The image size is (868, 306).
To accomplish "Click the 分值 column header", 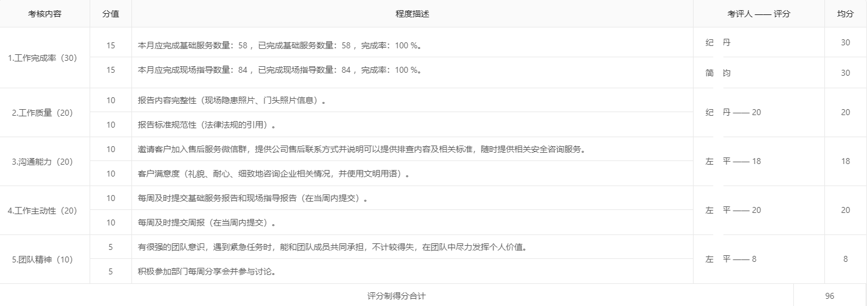I will point(111,14).
